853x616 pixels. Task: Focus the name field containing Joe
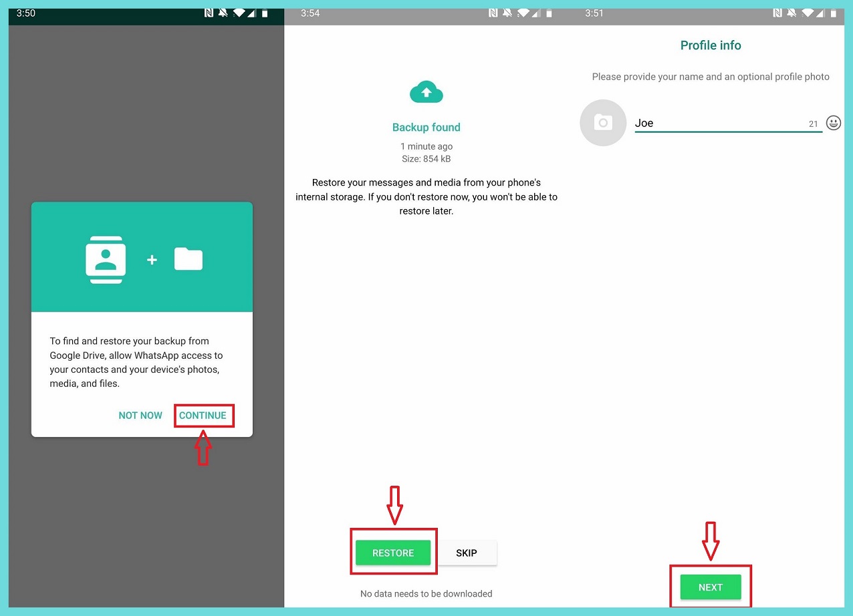tap(728, 123)
